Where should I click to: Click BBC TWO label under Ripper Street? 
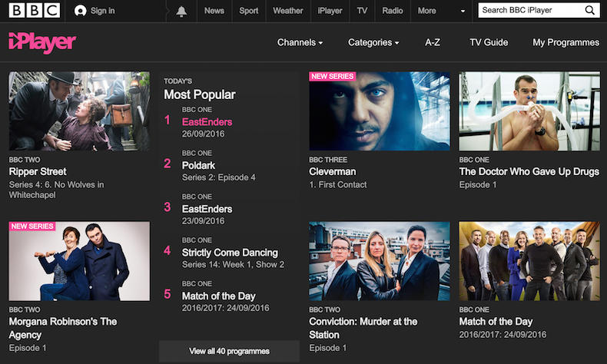coord(25,160)
